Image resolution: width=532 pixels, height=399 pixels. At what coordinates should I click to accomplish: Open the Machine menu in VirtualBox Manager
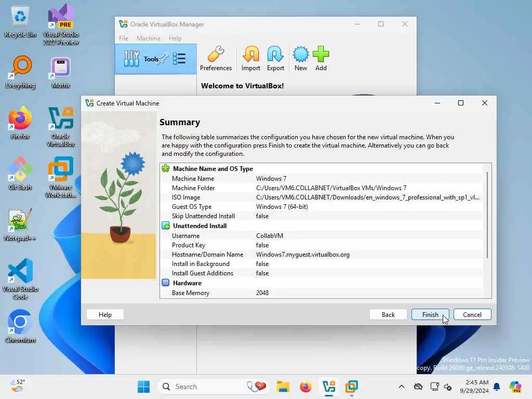[149, 38]
